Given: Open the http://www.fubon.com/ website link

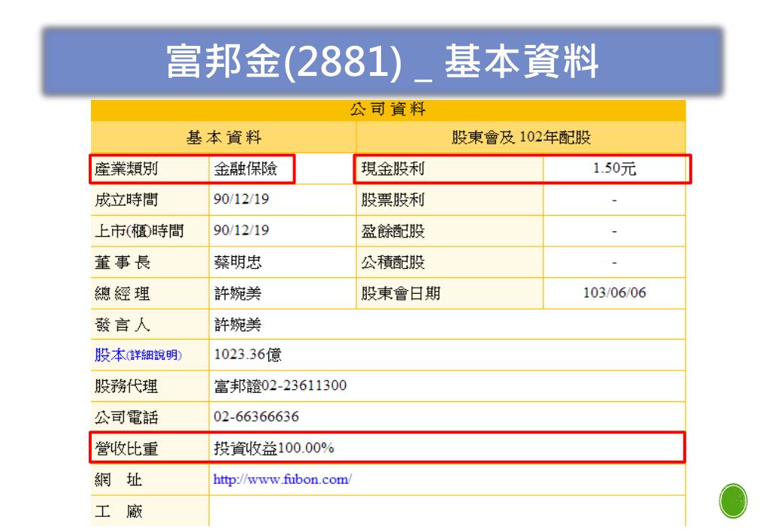Looking at the screenshot, I should 282,479.
